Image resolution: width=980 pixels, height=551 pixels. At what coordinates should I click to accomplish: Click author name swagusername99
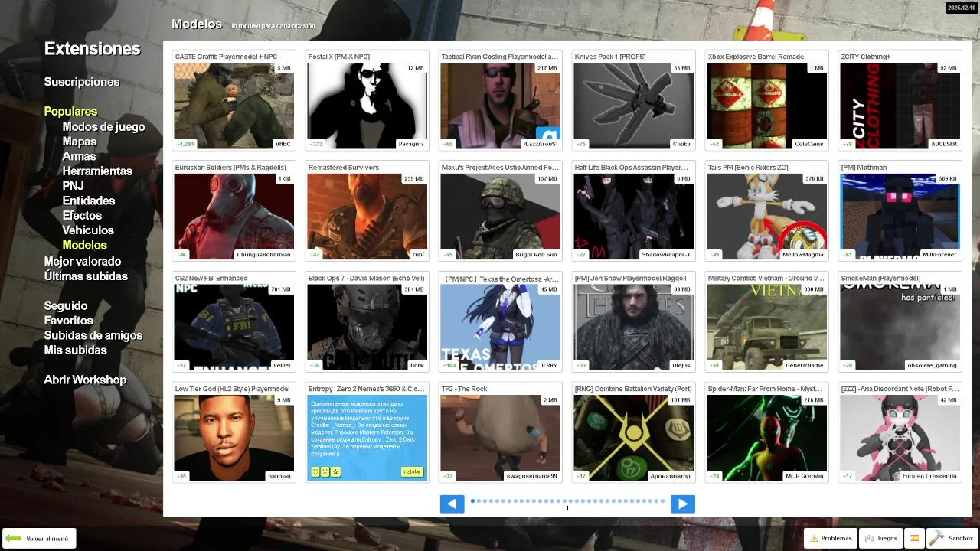coord(532,477)
